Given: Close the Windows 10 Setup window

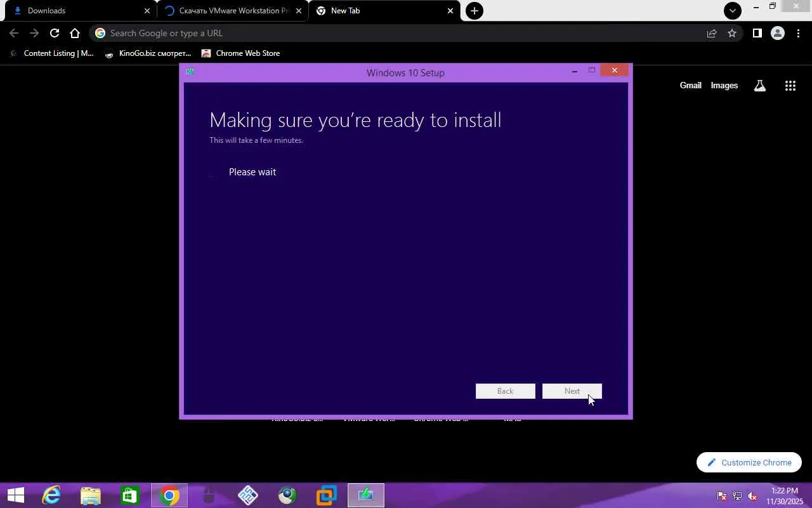Looking at the screenshot, I should point(614,70).
